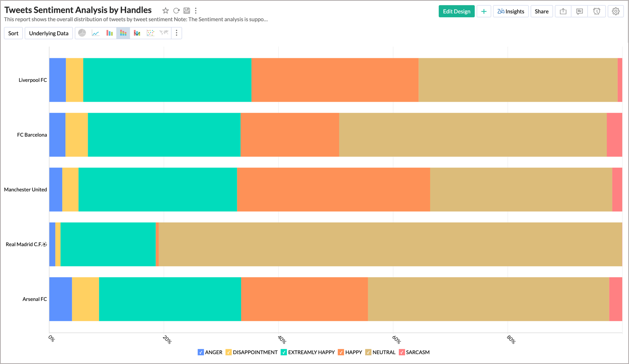
Task: Click Manchester United's orange Happy segment
Action: click(333, 189)
